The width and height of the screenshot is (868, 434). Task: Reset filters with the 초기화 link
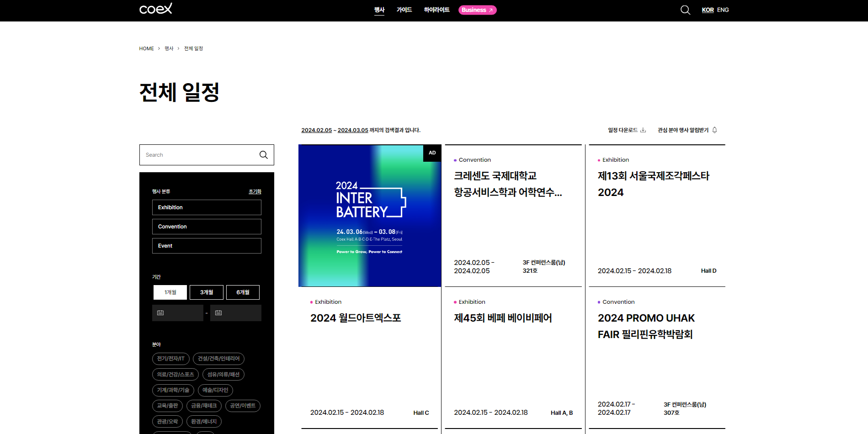pyautogui.click(x=255, y=191)
